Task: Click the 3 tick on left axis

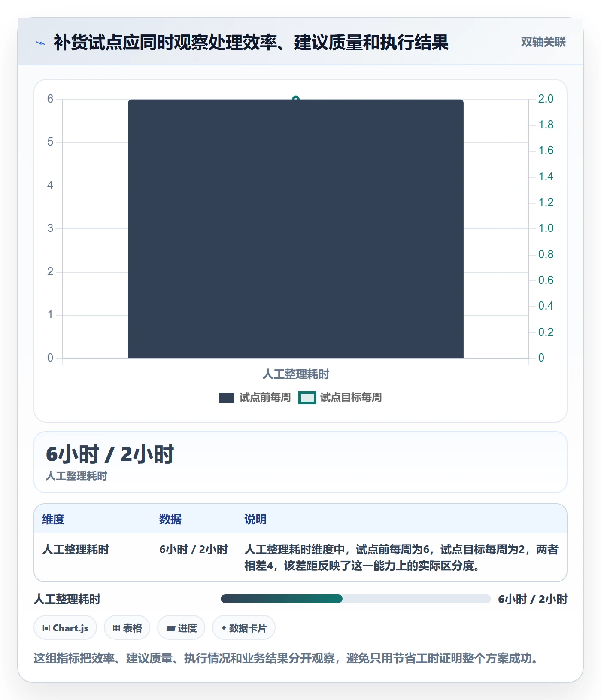Action: coord(50,228)
